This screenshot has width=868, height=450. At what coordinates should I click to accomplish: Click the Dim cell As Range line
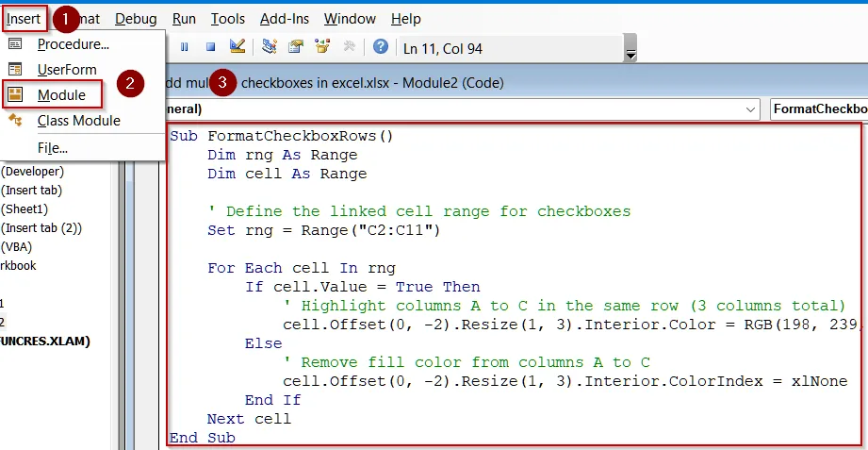point(287,174)
